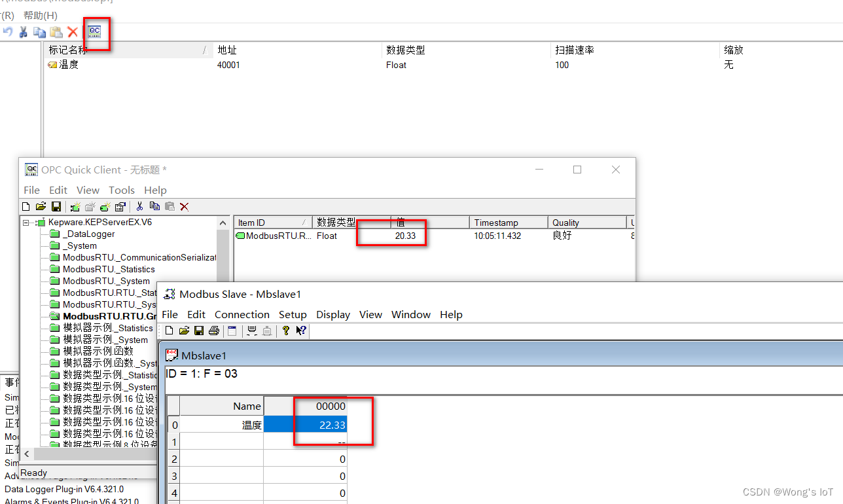Maximize the OPC Quick Client window
The height and width of the screenshot is (504, 843).
click(577, 170)
